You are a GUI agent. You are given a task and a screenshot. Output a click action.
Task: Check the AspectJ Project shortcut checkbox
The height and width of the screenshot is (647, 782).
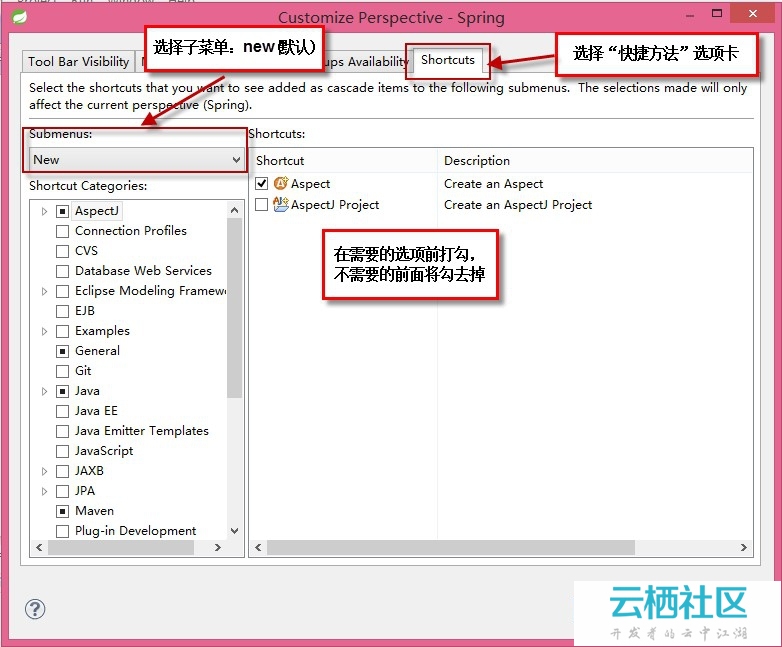pos(262,205)
